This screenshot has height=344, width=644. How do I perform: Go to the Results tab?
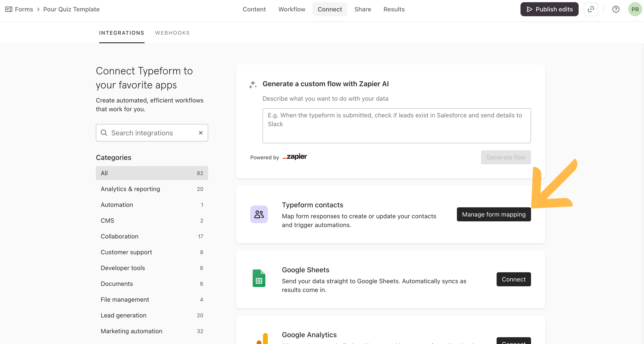pos(394,9)
